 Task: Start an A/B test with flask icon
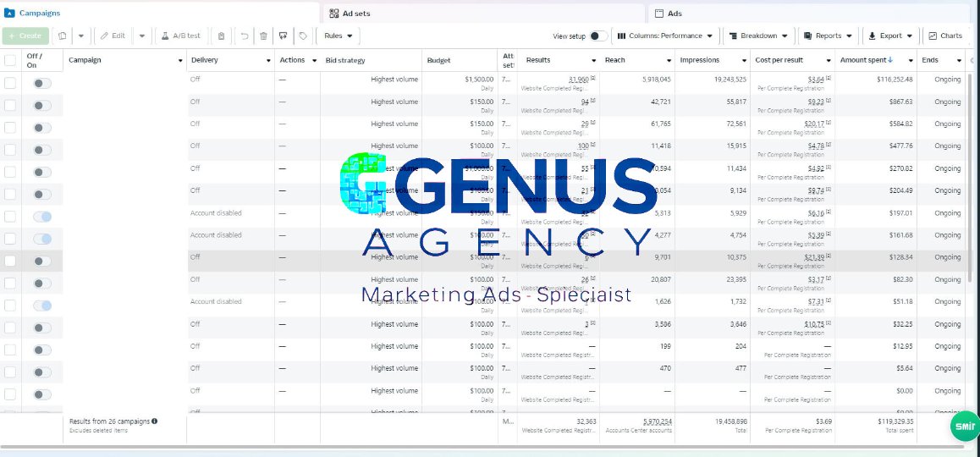[x=180, y=36]
